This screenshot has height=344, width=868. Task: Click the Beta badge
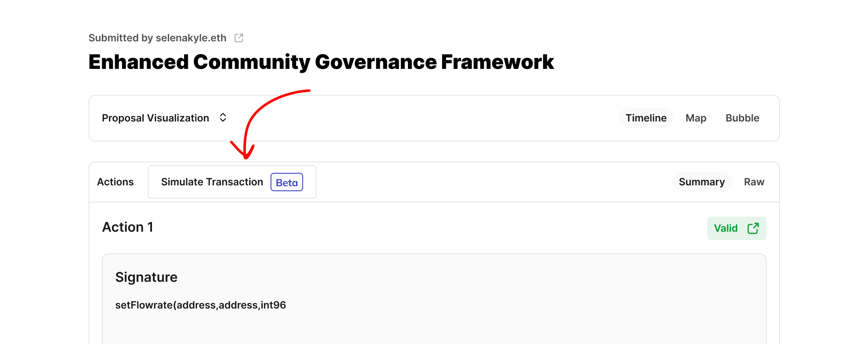[287, 182]
